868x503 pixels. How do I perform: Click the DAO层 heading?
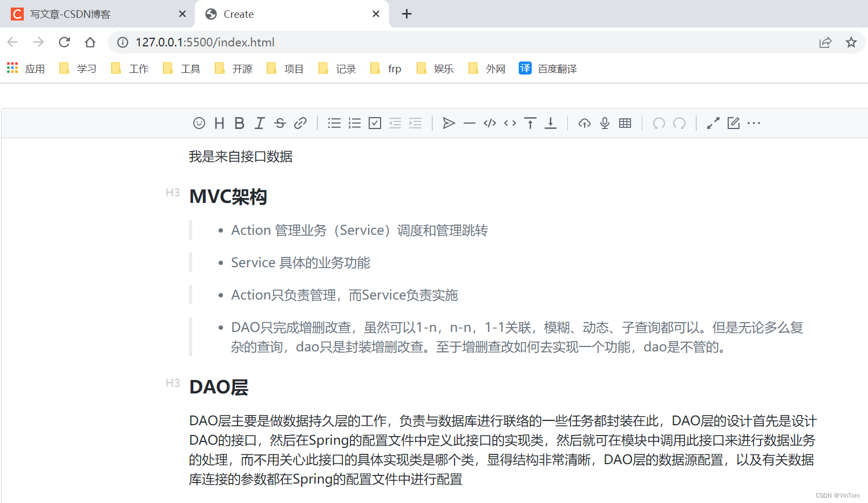pyautogui.click(x=219, y=388)
